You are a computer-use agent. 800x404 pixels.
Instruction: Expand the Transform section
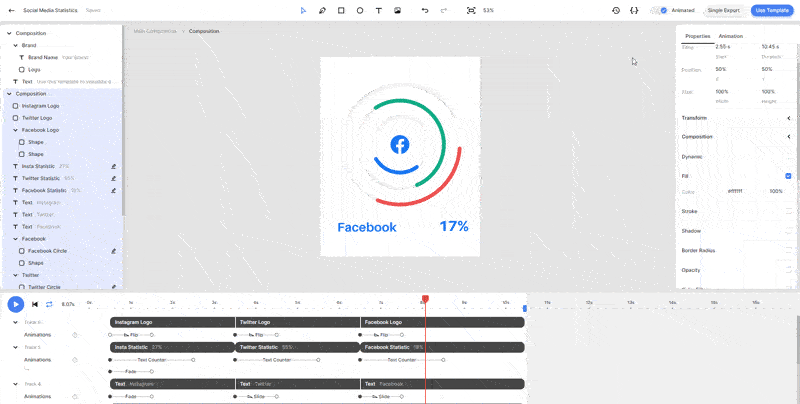pyautogui.click(x=788, y=118)
